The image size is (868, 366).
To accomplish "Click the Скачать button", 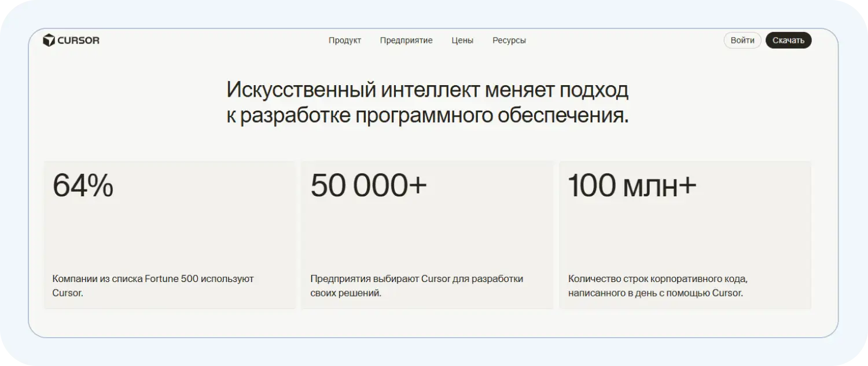I will [788, 41].
